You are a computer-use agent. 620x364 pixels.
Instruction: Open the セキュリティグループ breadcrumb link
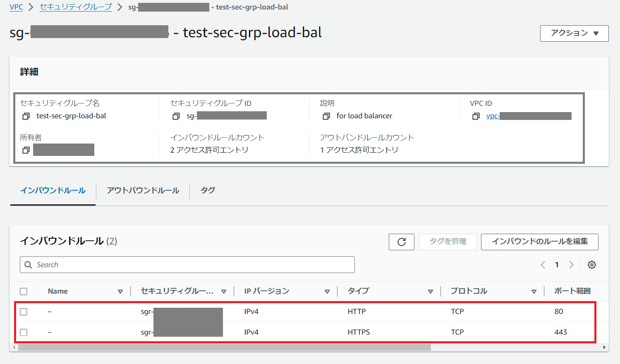point(76,7)
